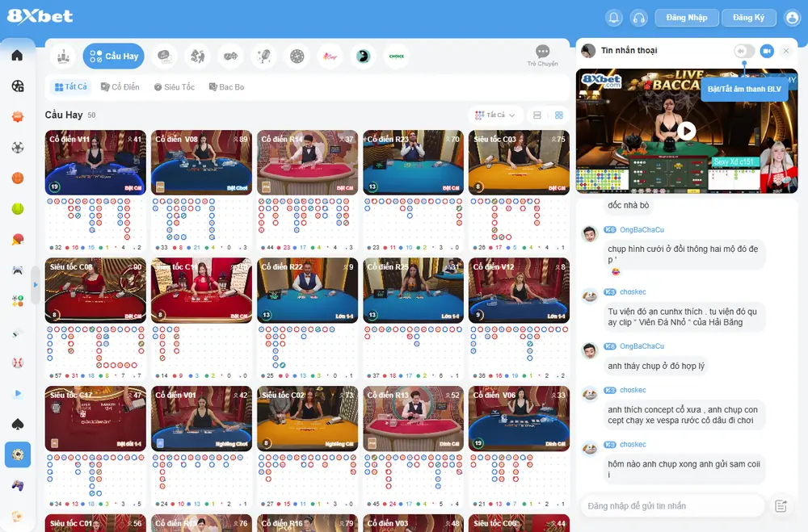The image size is (808, 532).
Task: Open the basketball icon in the sidebar
Action: (x=18, y=178)
